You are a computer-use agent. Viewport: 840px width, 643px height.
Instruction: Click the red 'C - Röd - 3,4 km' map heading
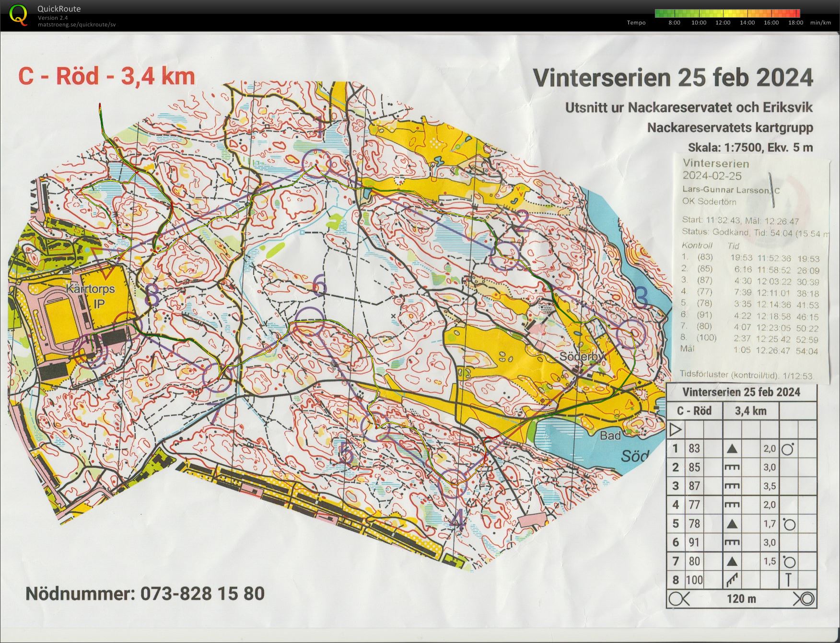point(106,77)
